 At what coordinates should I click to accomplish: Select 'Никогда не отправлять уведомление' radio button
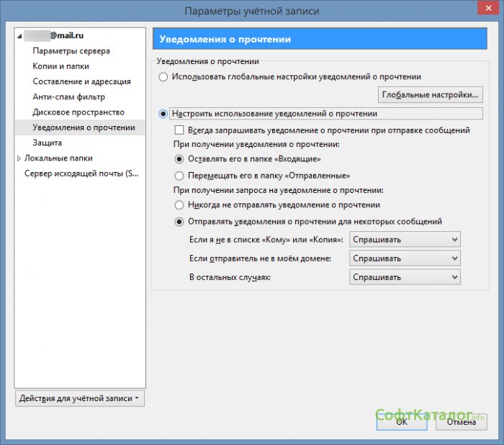point(180,205)
